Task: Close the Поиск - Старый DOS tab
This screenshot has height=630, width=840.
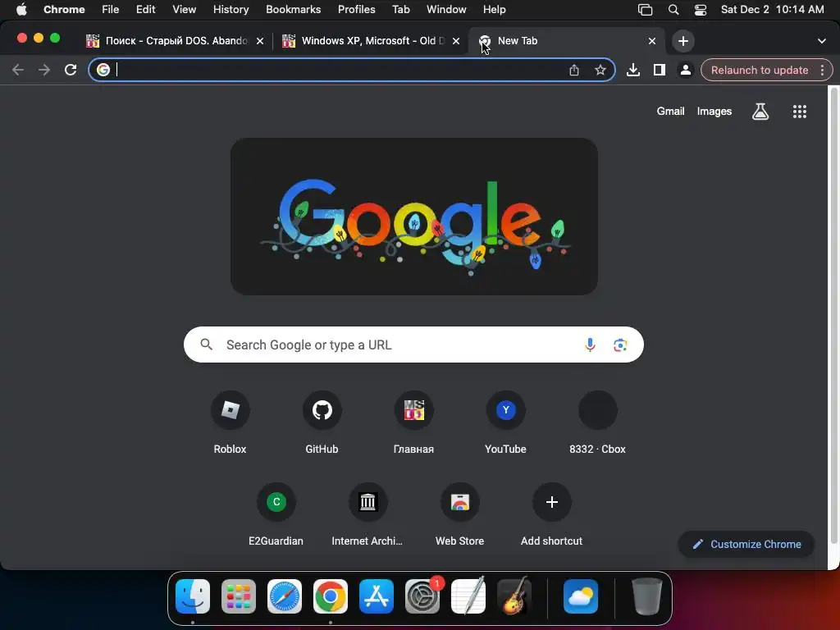Action: pos(260,41)
